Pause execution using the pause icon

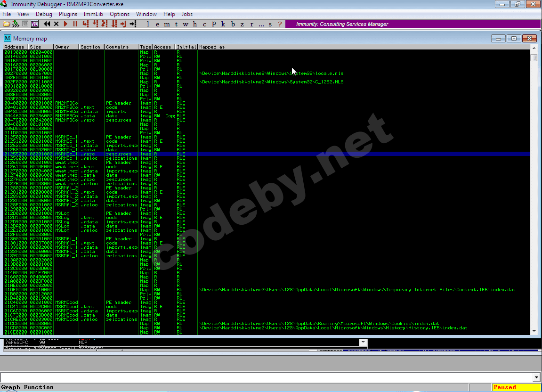coord(75,24)
